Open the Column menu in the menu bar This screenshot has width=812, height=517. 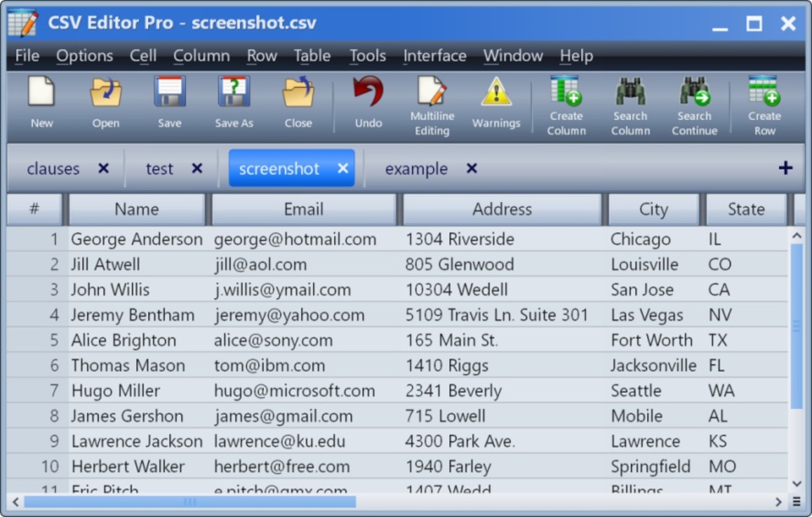[x=201, y=56]
